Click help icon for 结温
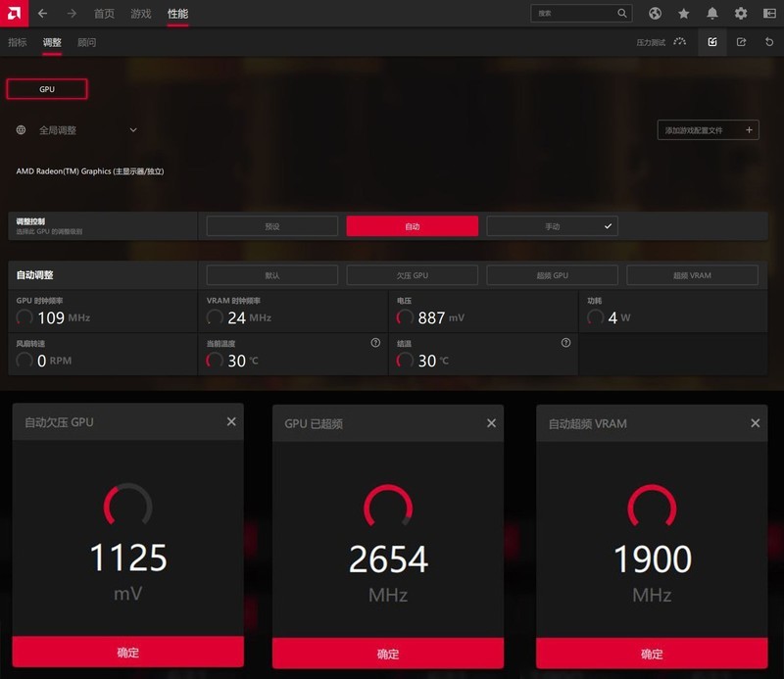Viewport: 784px width, 679px height. coord(565,343)
